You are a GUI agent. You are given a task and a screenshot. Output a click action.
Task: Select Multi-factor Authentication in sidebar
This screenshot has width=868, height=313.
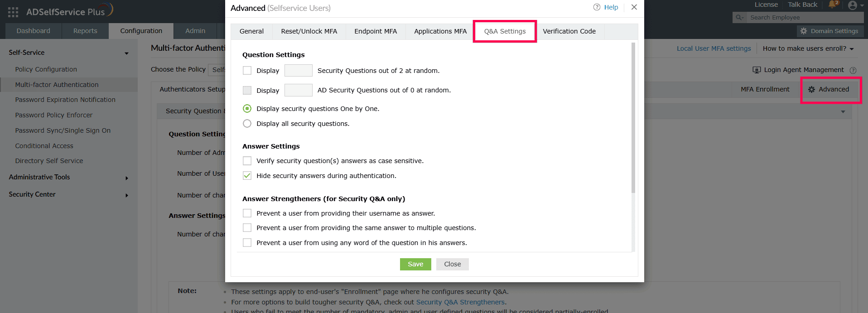coord(57,85)
